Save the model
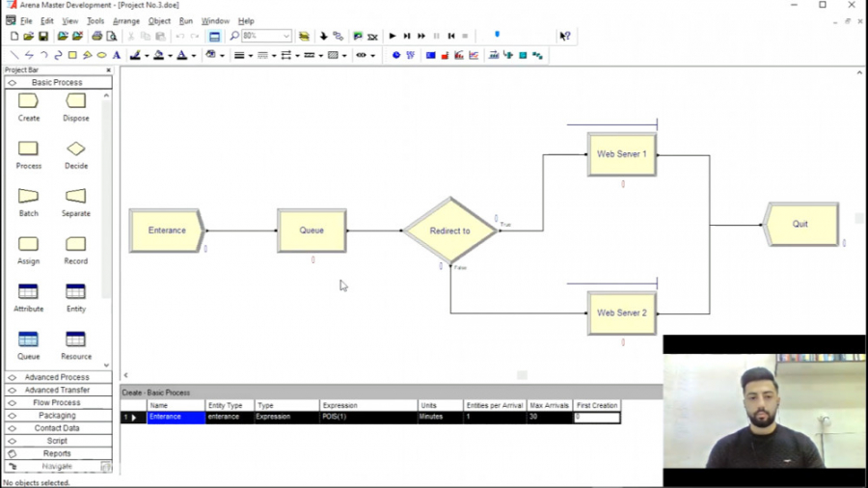The height and width of the screenshot is (488, 868). coord(43,36)
